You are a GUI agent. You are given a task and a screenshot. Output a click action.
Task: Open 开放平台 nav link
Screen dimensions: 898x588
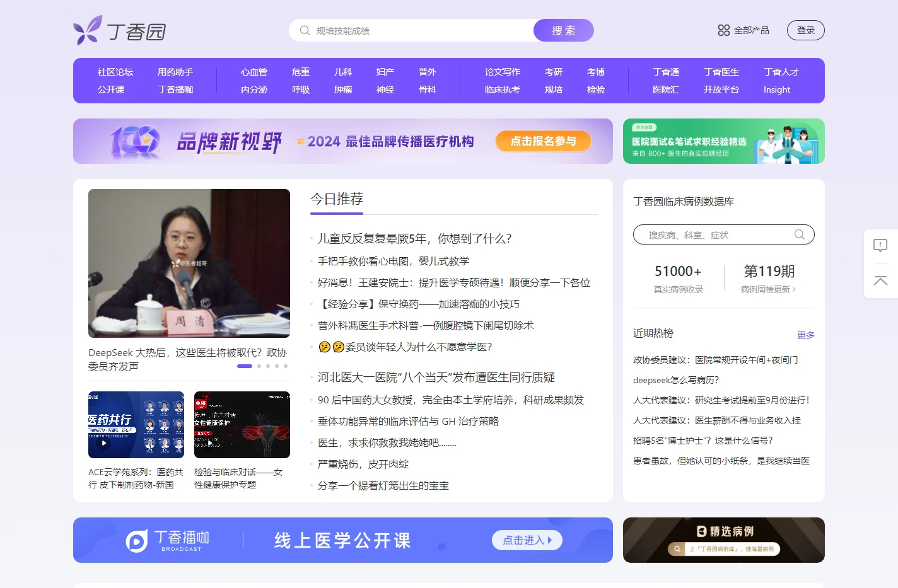tap(721, 89)
